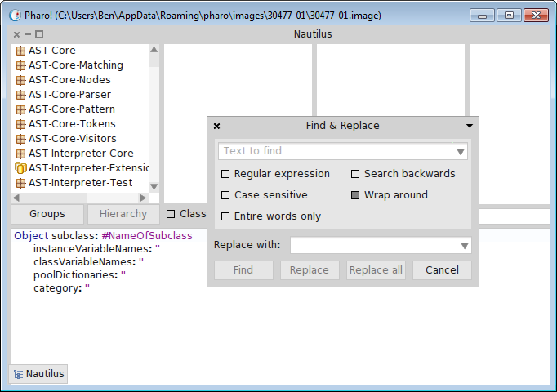Expand the Nautilus window with the square icon
Image resolution: width=557 pixels, height=392 pixels.
click(x=39, y=34)
